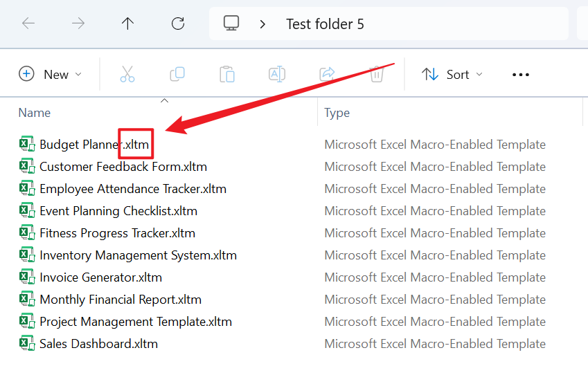Go up one folder level
The height and width of the screenshot is (366, 588).
click(127, 24)
